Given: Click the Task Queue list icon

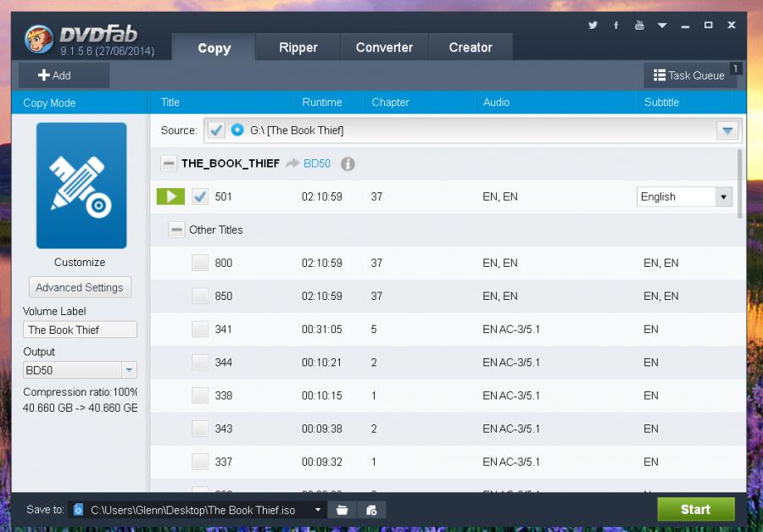Looking at the screenshot, I should point(660,75).
